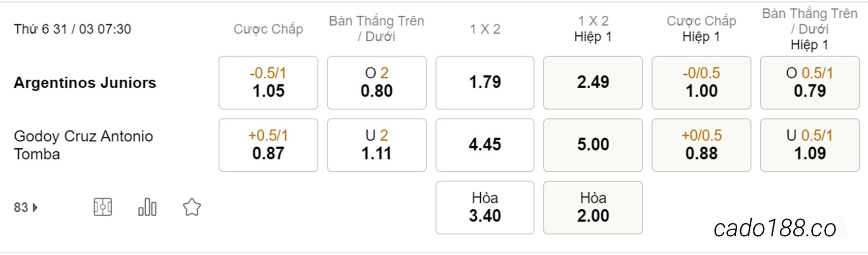The height and width of the screenshot is (255, 868).
Task: Choose Godoy Cruz win odds 4.45
Action: [x=485, y=145]
